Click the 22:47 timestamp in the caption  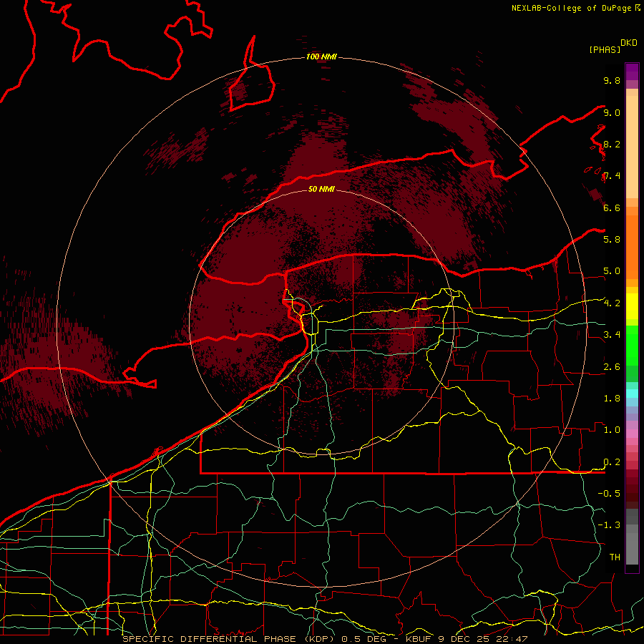[512, 639]
